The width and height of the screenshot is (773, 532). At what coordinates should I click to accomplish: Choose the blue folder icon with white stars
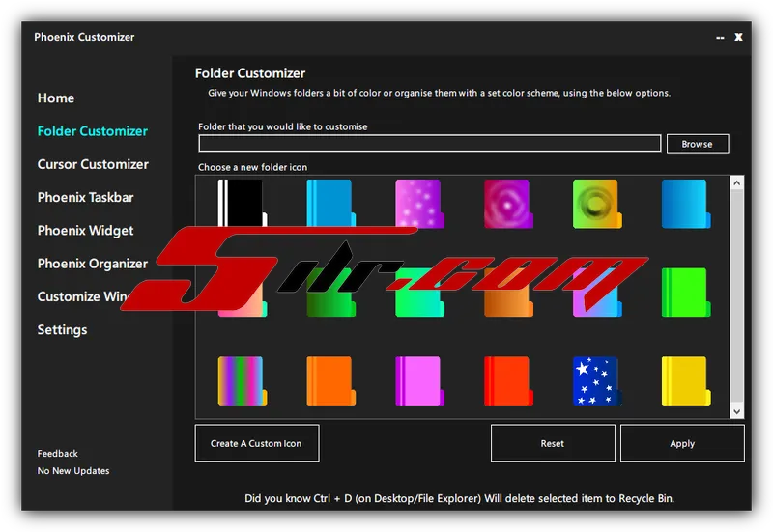click(597, 380)
